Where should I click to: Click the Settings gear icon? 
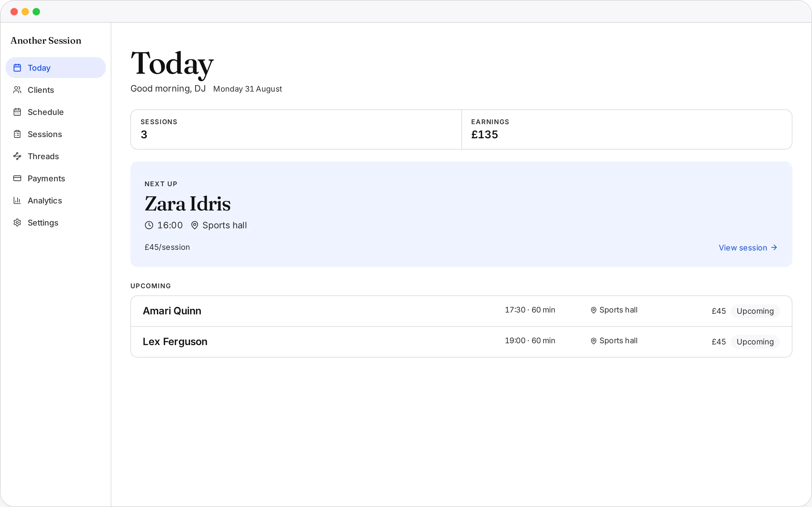(x=17, y=223)
